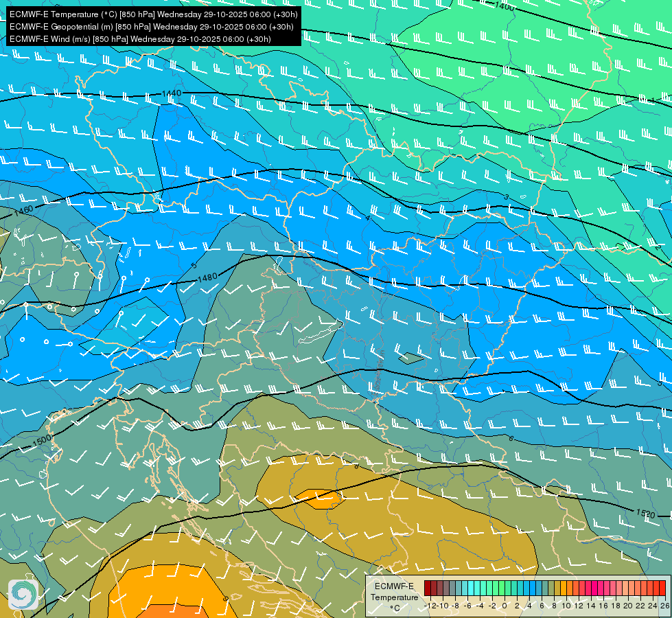Click the legend tick value -6
This screenshot has width=672, height=618.
[x=467, y=606]
